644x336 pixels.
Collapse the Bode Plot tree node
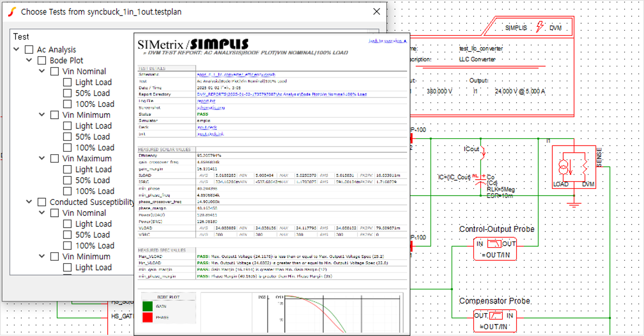29,60
